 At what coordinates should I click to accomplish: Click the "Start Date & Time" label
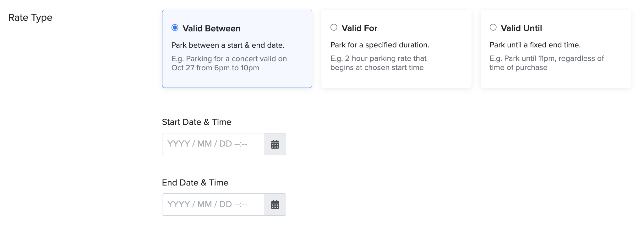(196, 122)
